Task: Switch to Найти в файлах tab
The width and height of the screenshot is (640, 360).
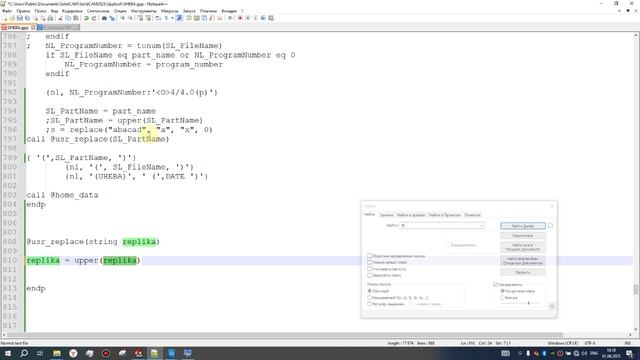Action: pyautogui.click(x=411, y=215)
